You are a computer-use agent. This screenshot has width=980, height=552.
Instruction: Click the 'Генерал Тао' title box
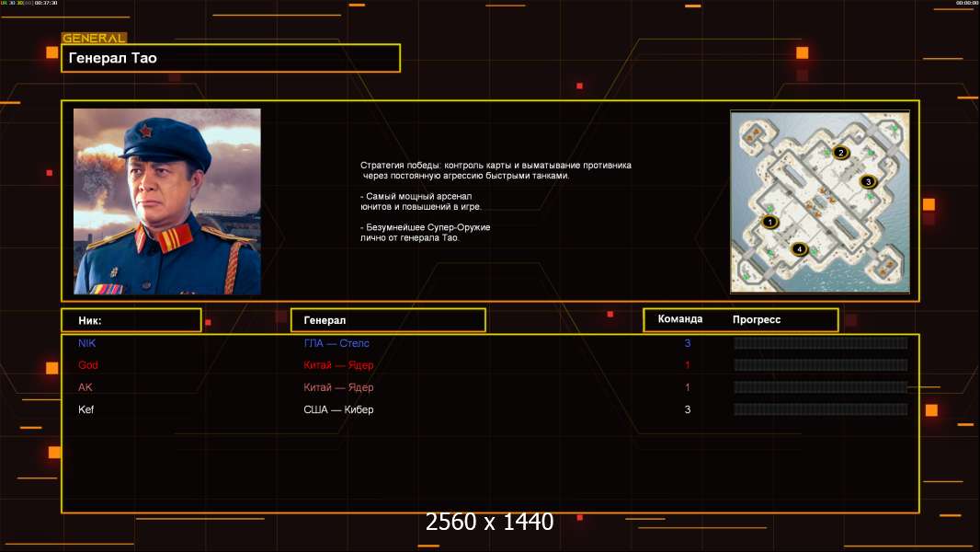point(231,58)
